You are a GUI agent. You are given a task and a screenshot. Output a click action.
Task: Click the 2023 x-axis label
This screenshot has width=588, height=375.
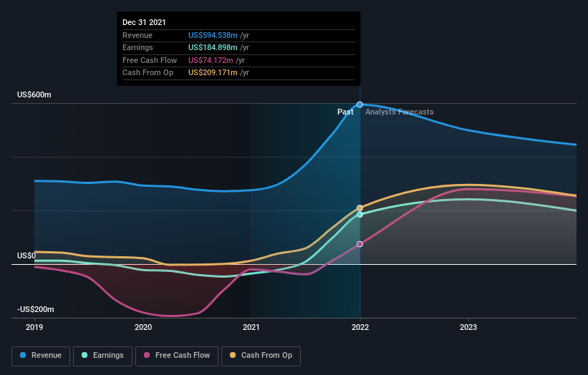pos(468,327)
